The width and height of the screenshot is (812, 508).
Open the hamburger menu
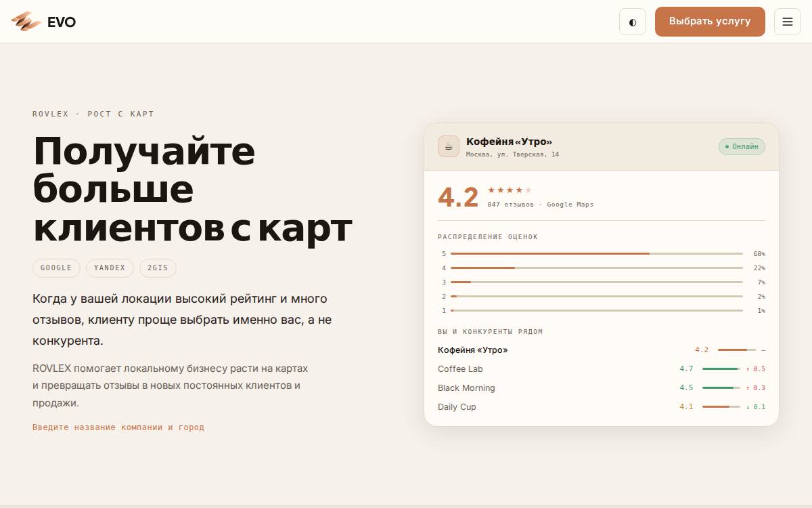tap(788, 22)
